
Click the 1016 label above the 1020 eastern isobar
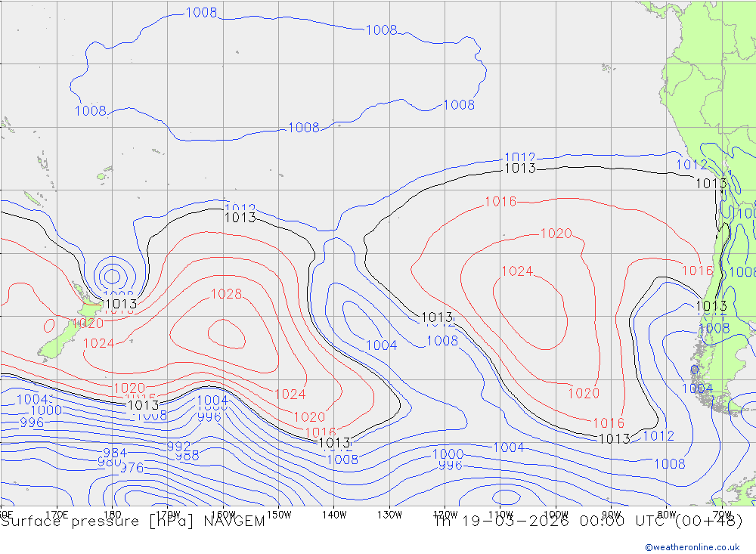pos(500,202)
